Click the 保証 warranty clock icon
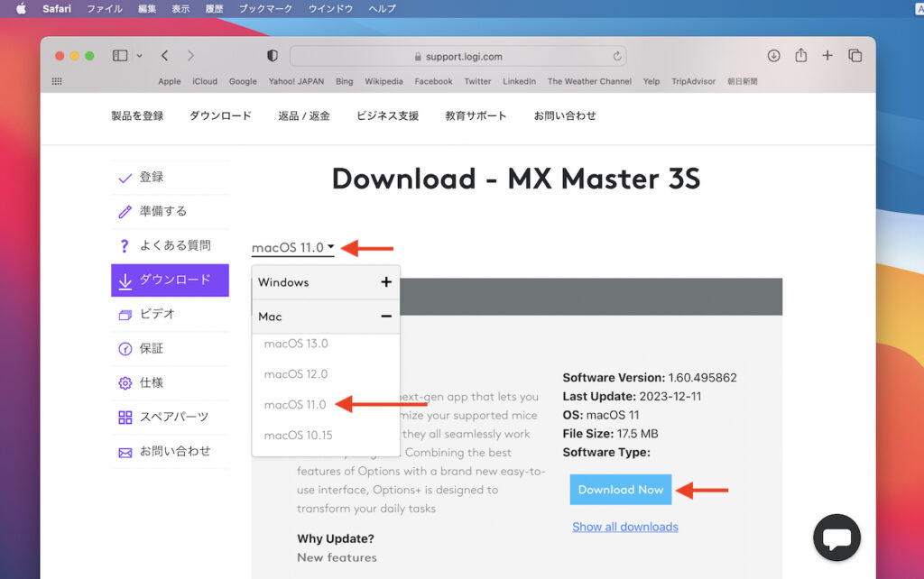 point(125,348)
